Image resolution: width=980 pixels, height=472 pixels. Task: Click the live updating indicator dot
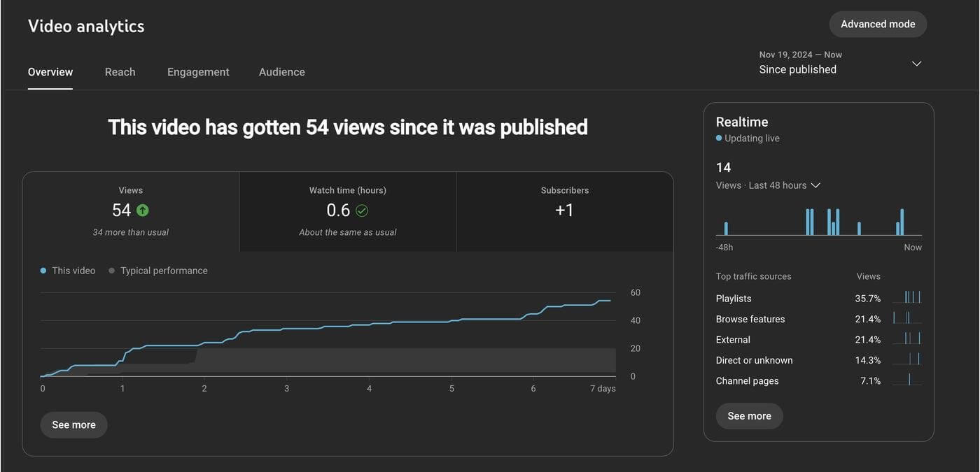pos(718,138)
